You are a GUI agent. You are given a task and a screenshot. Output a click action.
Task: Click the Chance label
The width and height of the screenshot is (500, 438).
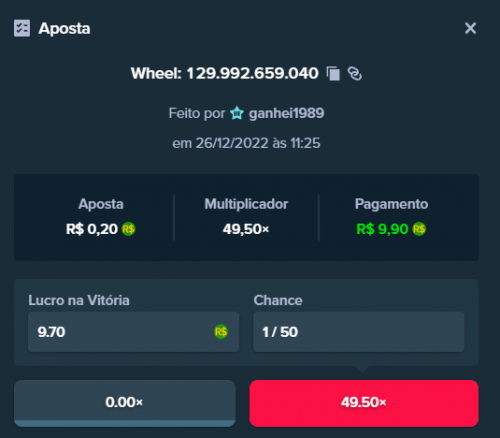(x=278, y=300)
